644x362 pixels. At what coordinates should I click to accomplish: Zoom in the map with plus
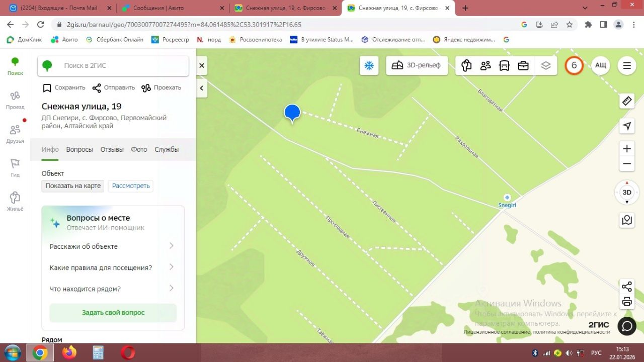coord(627,149)
